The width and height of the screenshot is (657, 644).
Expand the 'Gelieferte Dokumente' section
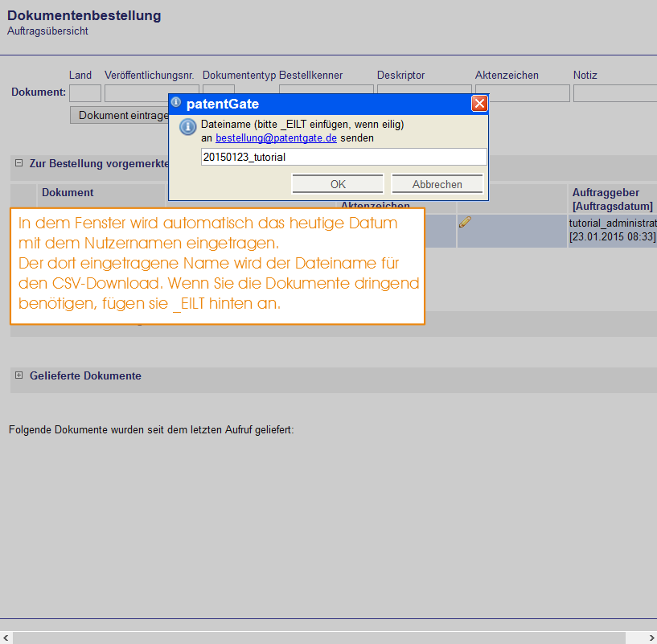click(18, 375)
